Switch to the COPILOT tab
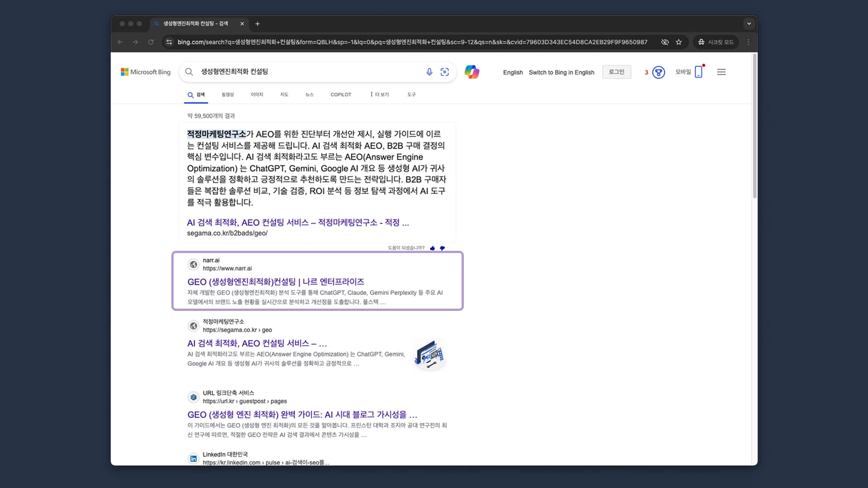The width and height of the screenshot is (868, 488). pos(341,94)
